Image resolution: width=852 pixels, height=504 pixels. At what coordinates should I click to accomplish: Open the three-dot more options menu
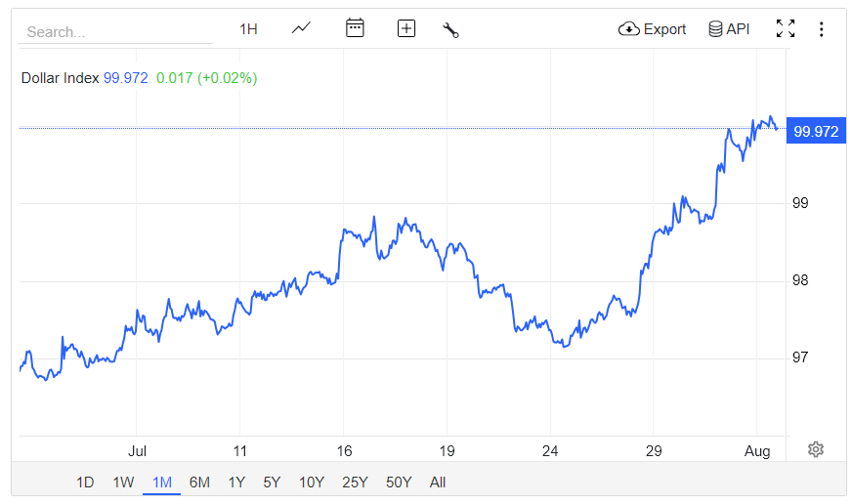pos(821,29)
